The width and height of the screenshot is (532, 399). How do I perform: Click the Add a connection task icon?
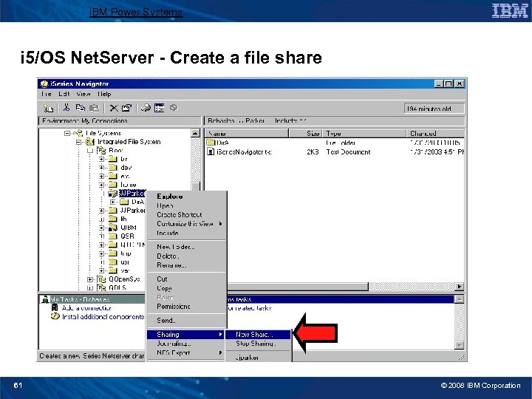click(x=55, y=307)
